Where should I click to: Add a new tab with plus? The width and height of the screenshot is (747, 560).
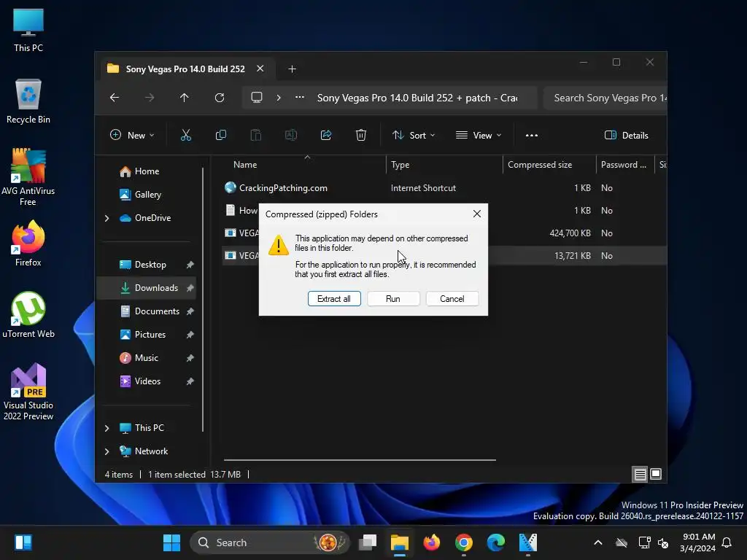292,69
